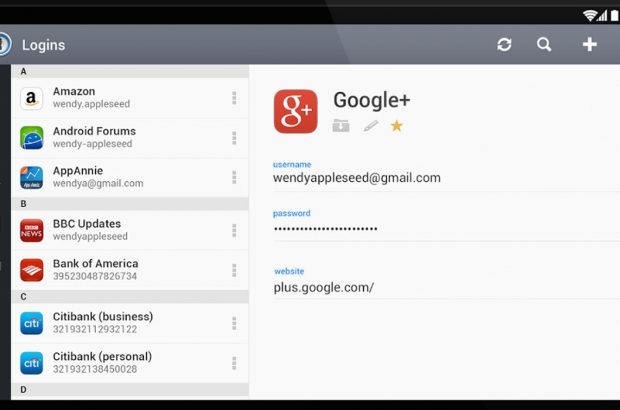
Task: Tap section header A
Action: pyautogui.click(x=130, y=72)
